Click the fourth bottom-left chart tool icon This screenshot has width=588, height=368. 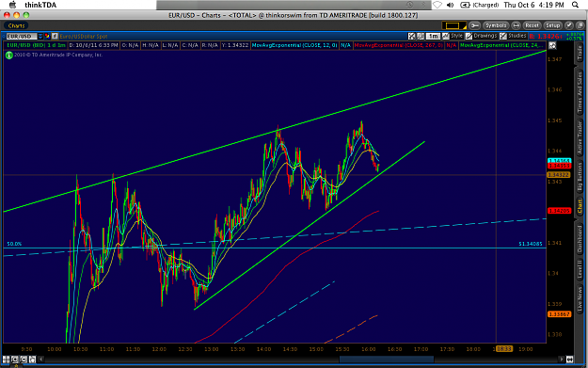[32, 360]
